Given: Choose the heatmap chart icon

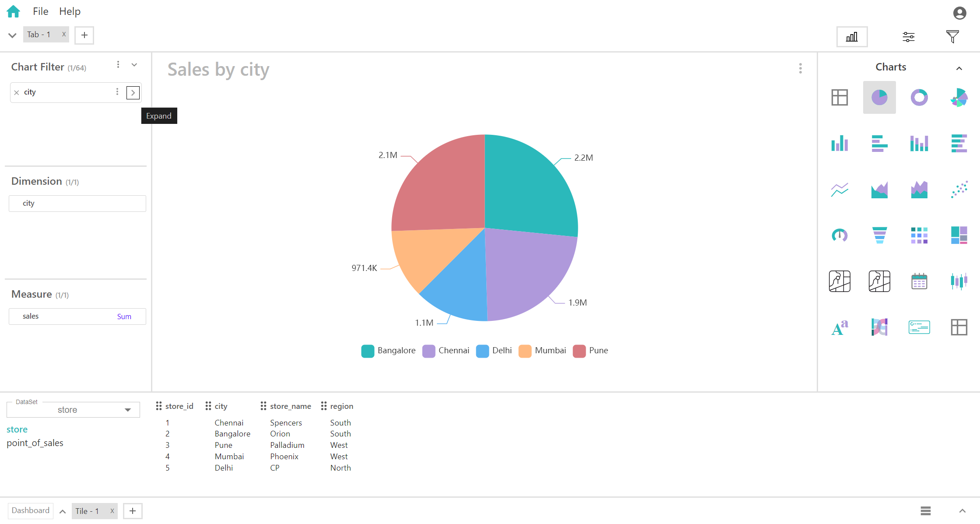Looking at the screenshot, I should (x=919, y=235).
